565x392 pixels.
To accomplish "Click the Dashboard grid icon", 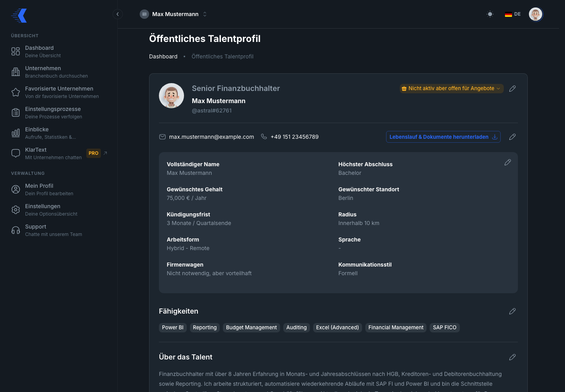I will click(16, 51).
